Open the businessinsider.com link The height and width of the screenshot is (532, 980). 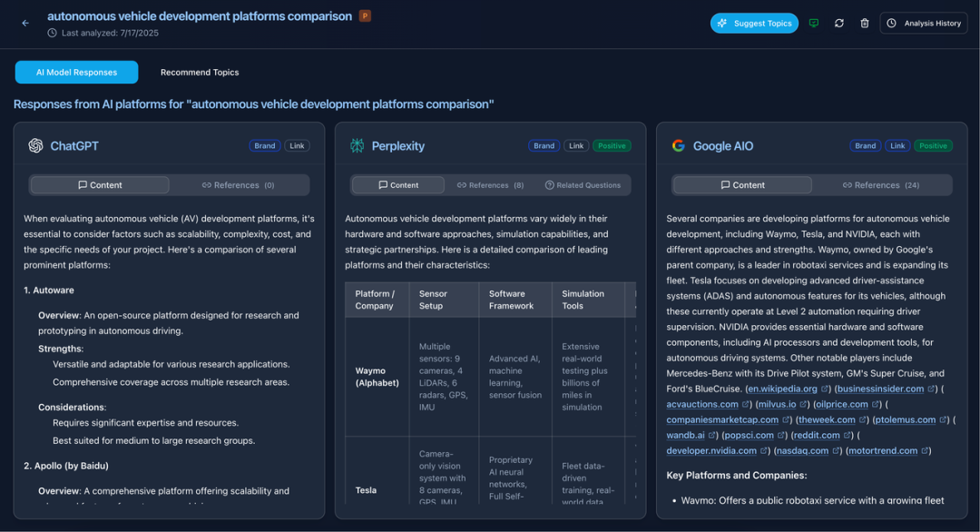[880, 389]
